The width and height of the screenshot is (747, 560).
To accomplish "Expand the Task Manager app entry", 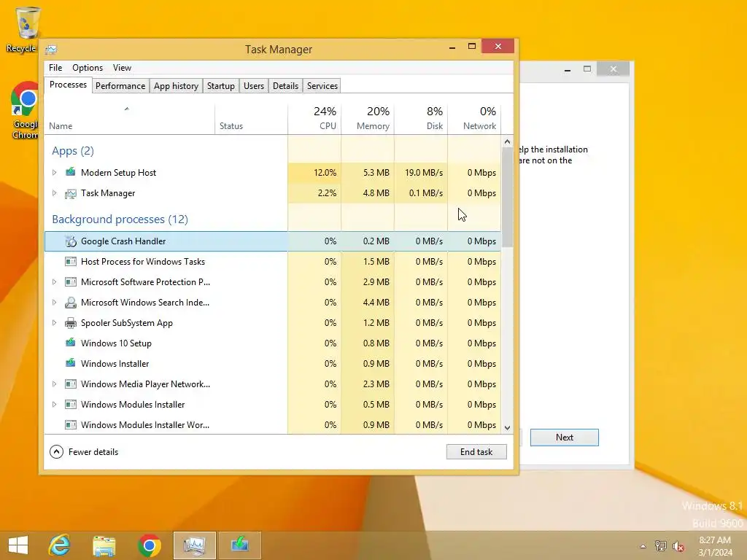I will [x=54, y=192].
